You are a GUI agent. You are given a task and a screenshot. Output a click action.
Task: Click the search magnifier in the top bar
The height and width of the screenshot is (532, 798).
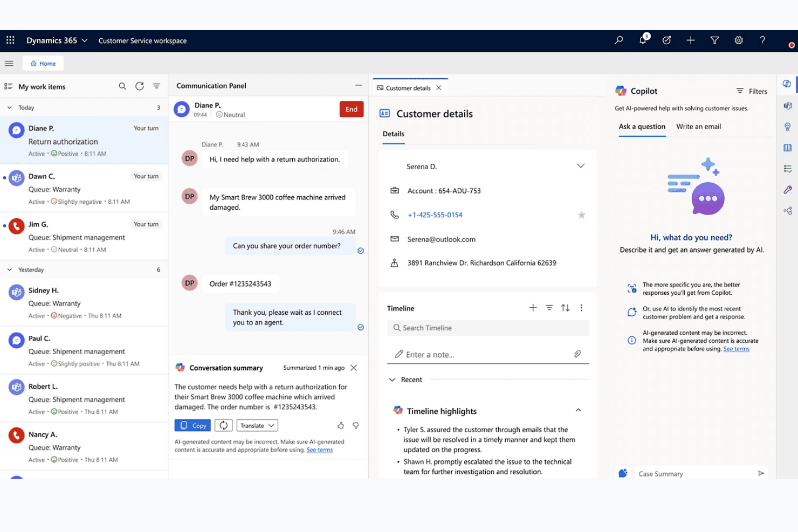(619, 40)
